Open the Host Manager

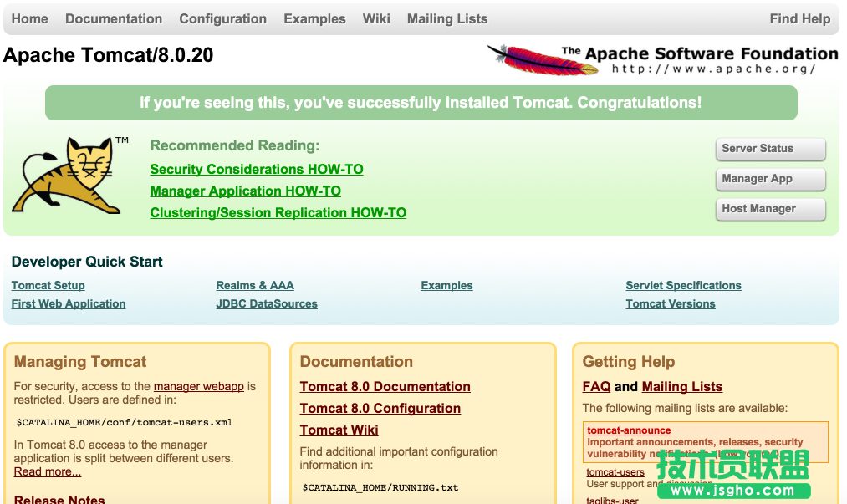pyautogui.click(x=769, y=209)
